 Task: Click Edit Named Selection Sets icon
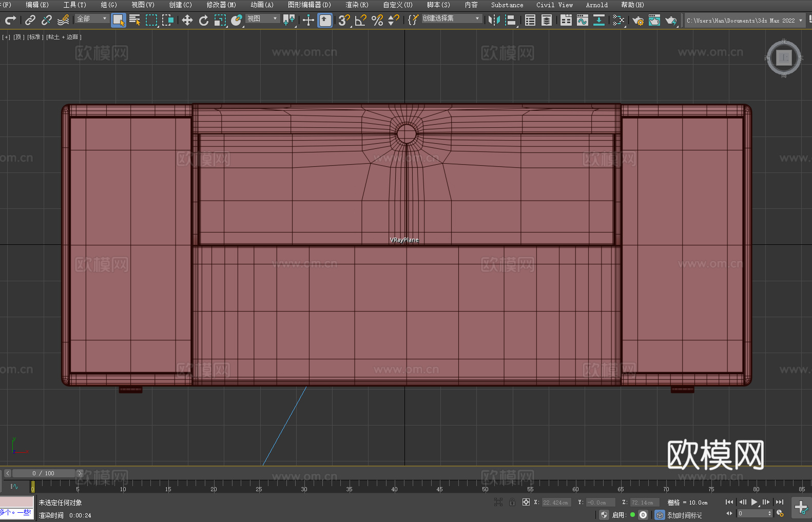(413, 20)
